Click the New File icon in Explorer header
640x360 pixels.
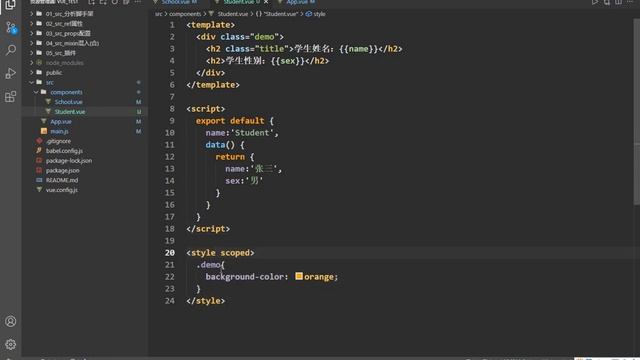[91, 2]
